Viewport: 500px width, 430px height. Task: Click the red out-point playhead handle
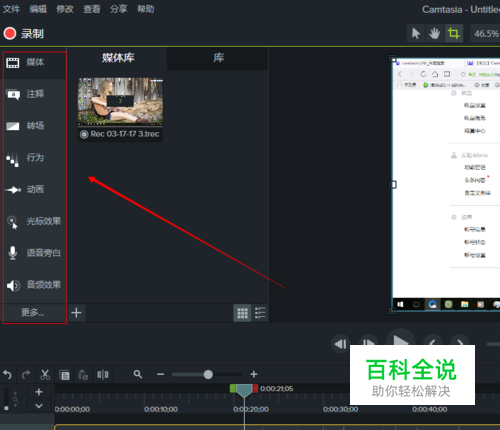(x=255, y=388)
